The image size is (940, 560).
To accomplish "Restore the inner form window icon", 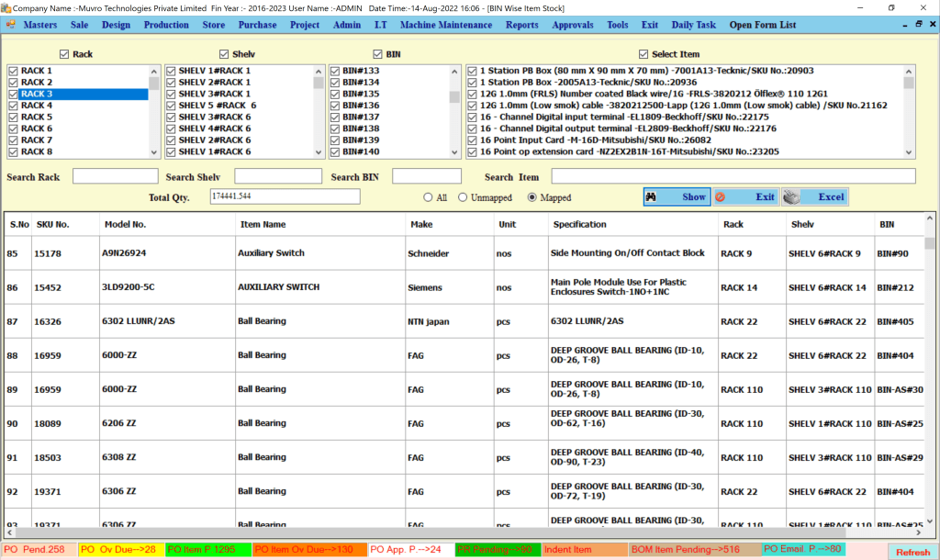I will click(918, 24).
